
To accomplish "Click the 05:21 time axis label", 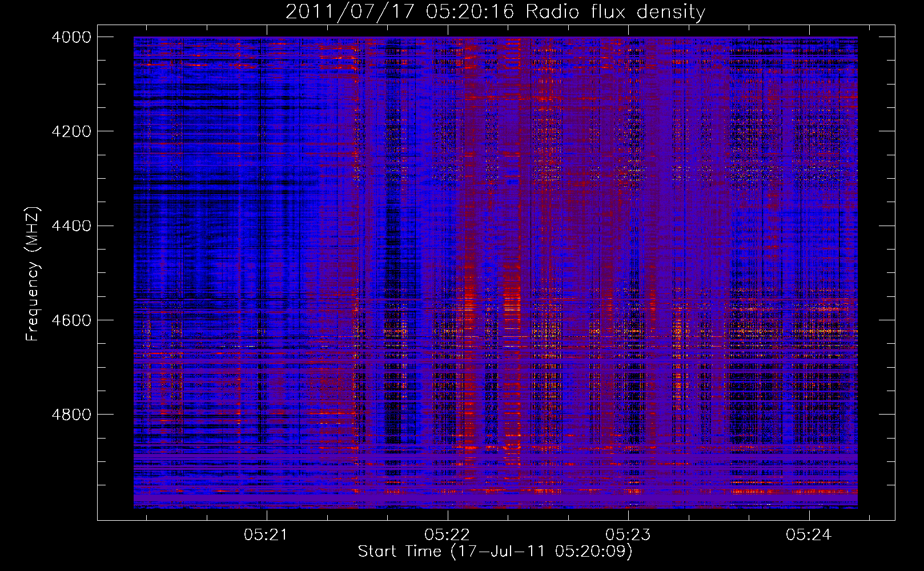I will coord(266,534).
